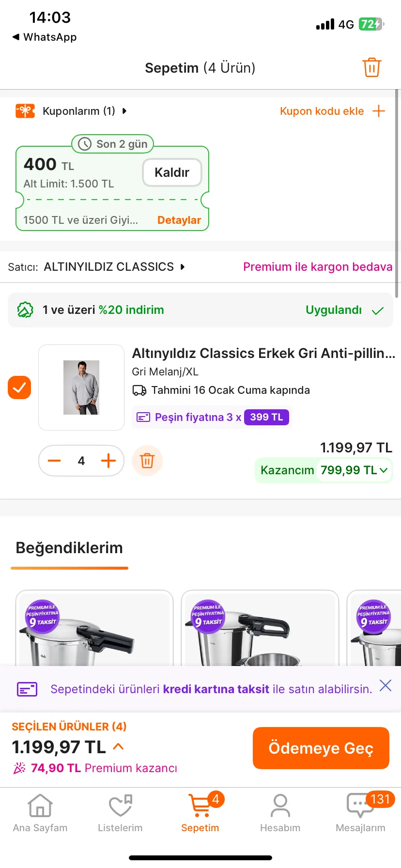Viewport: 401px width, 868px height.
Task: Open the coupon Detaylar link
Action: [x=179, y=220]
